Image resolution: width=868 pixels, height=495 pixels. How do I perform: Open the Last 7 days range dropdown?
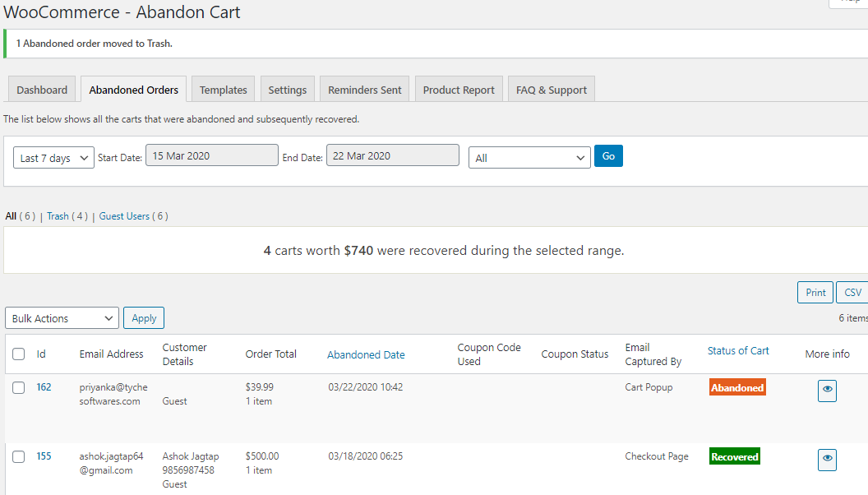(x=53, y=158)
